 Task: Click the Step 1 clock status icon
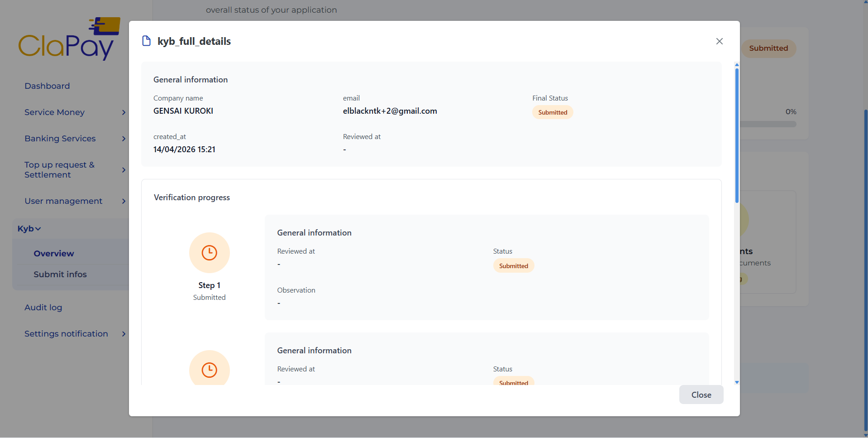point(209,253)
